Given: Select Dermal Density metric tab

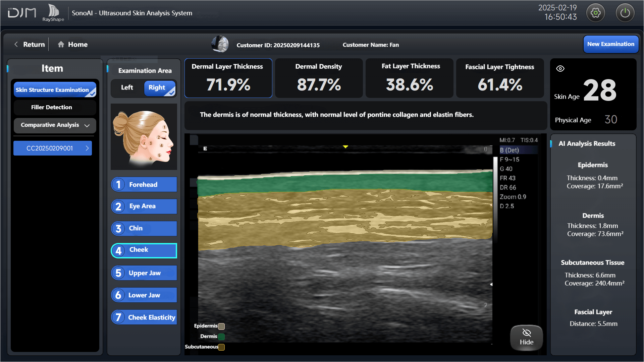Looking at the screenshot, I should [318, 78].
